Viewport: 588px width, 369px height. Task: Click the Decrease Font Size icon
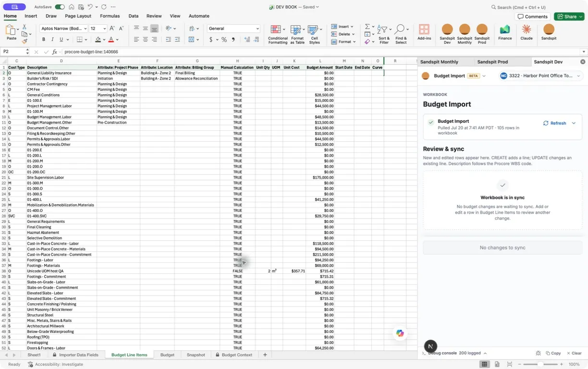[121, 28]
